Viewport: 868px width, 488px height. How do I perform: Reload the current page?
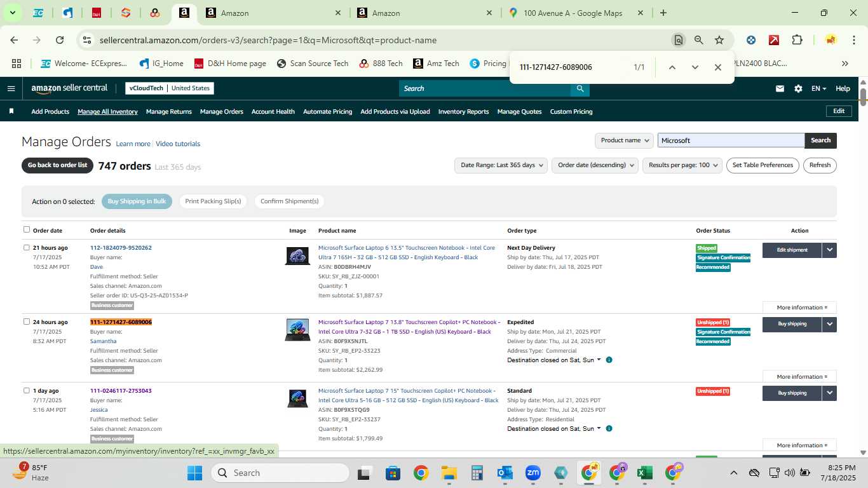pyautogui.click(x=60, y=40)
